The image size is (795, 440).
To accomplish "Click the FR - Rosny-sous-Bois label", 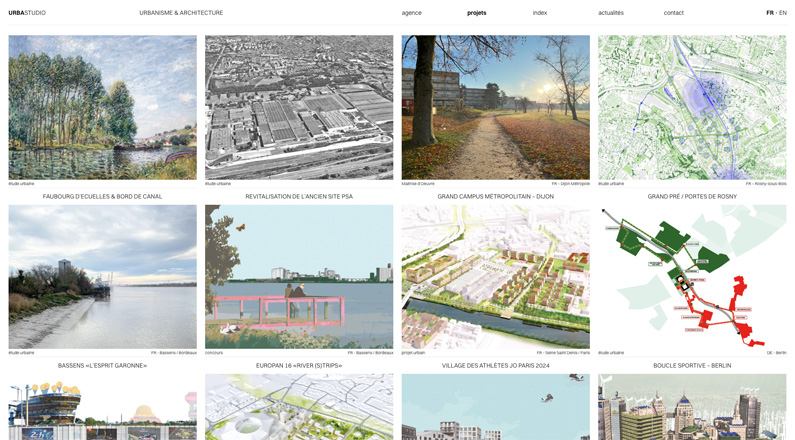I will point(766,184).
